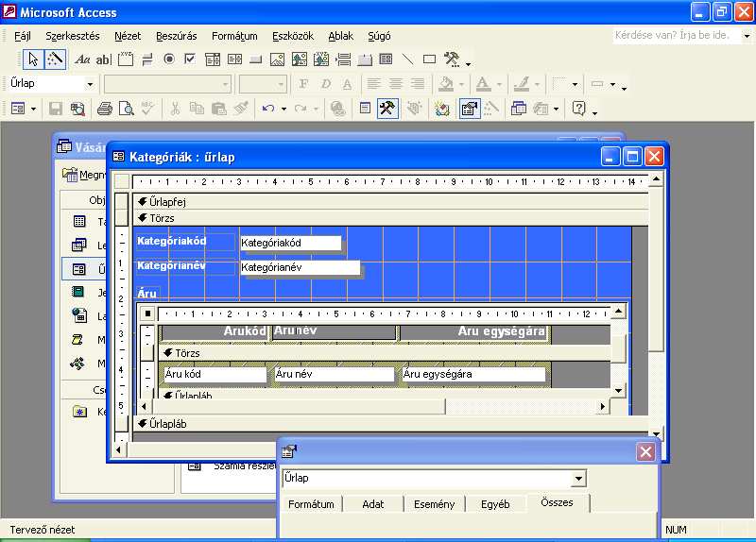
Task: Open the line/border width dropdown
Action: [x=575, y=84]
